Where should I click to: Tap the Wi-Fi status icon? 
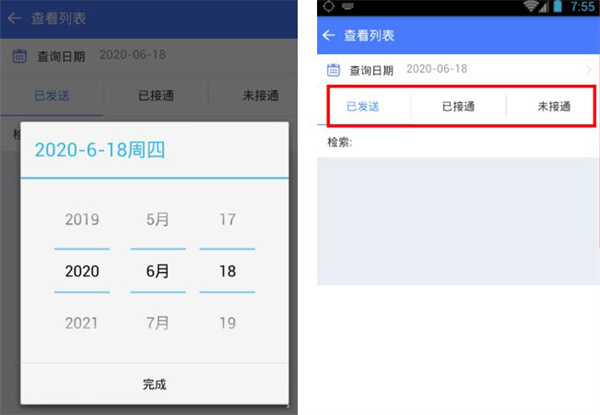pyautogui.click(x=531, y=7)
